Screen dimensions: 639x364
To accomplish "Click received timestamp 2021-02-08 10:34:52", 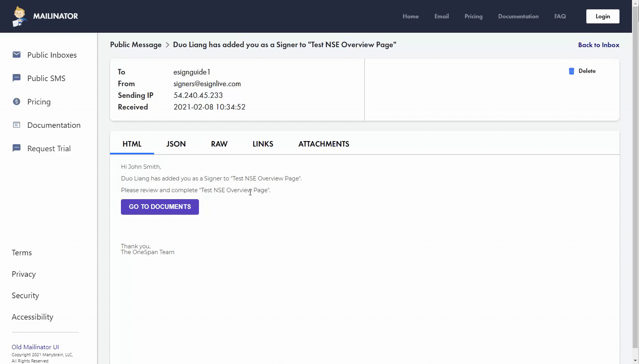I will click(209, 107).
